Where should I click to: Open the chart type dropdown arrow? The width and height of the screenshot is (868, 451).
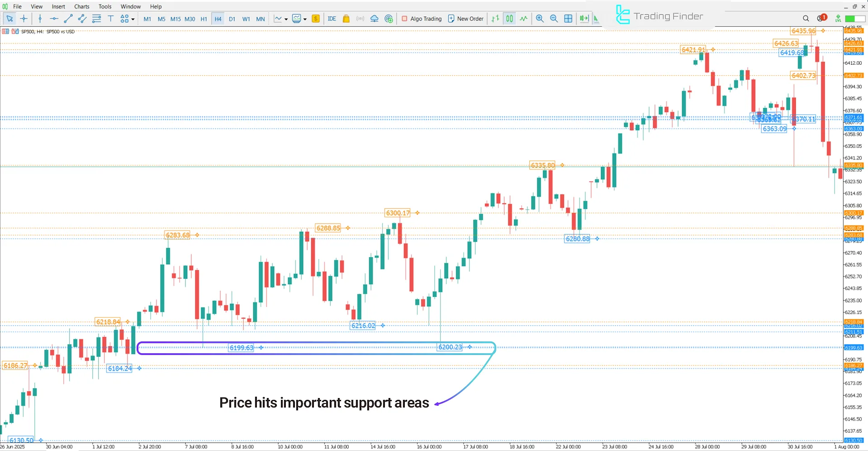[x=286, y=19]
